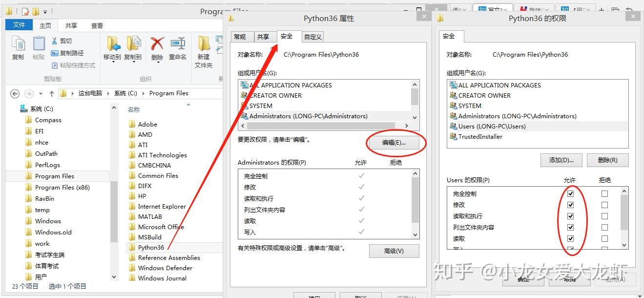The width and height of the screenshot is (644, 298).
Task: Select the Python36 folder in the file list
Action: (x=151, y=247)
